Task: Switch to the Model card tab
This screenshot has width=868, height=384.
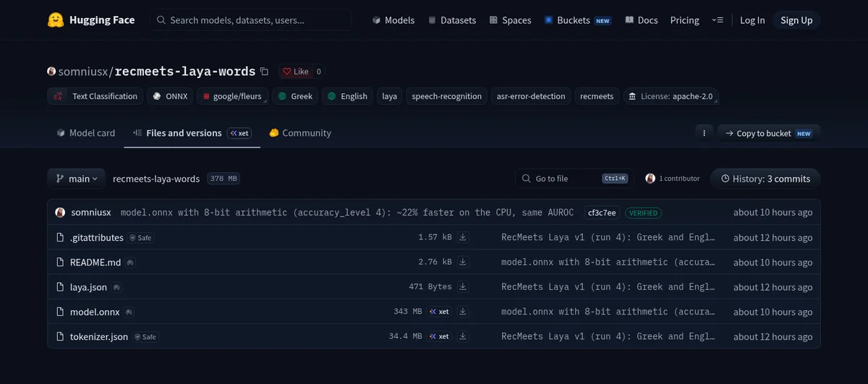Action: [85, 133]
